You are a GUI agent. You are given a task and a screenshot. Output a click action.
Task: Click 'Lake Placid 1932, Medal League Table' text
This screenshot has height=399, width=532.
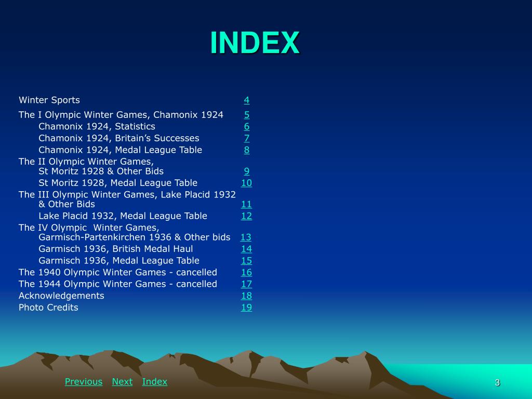click(x=123, y=216)
